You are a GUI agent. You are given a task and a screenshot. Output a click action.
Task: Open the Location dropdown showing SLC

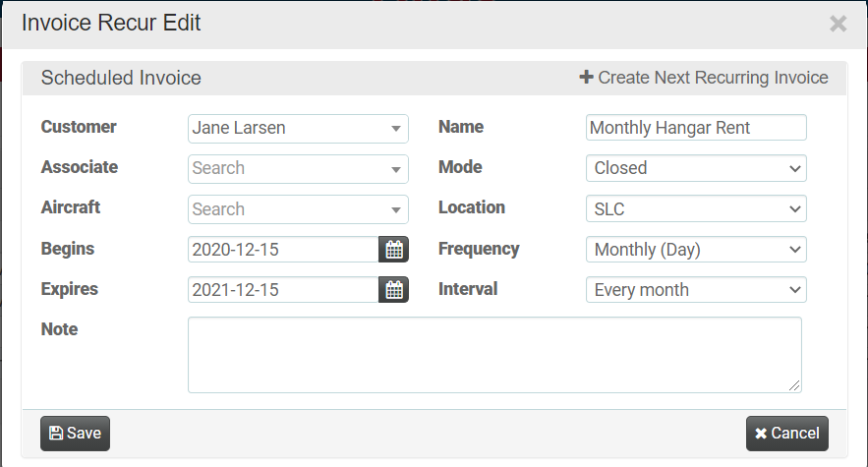point(696,209)
